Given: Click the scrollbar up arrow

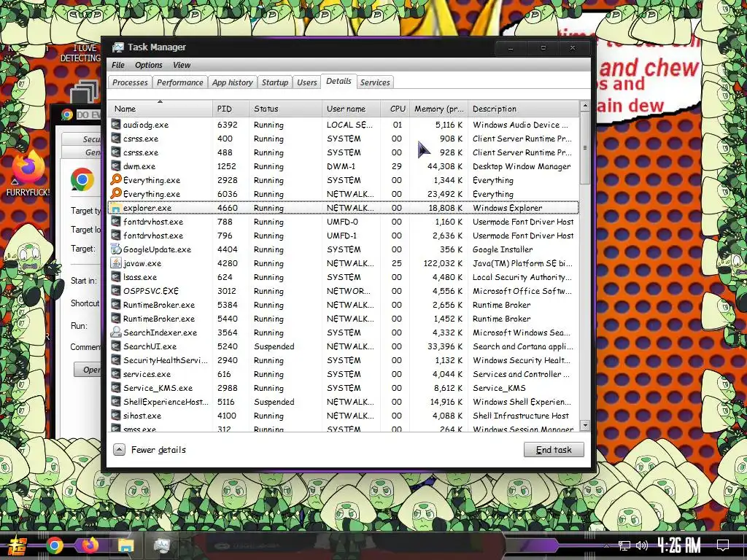Looking at the screenshot, I should tap(585, 106).
